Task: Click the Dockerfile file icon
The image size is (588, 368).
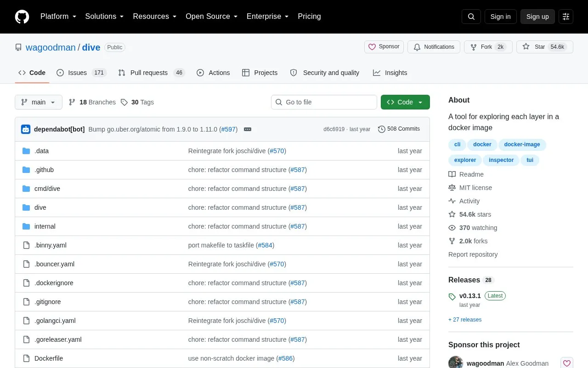Action: pos(26,358)
